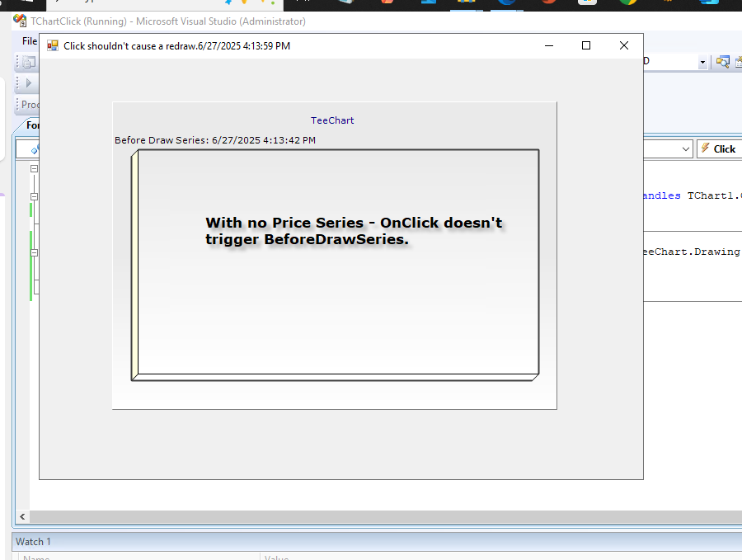Select the Watch 1 panel header
The width and height of the screenshot is (742, 560).
(33, 542)
